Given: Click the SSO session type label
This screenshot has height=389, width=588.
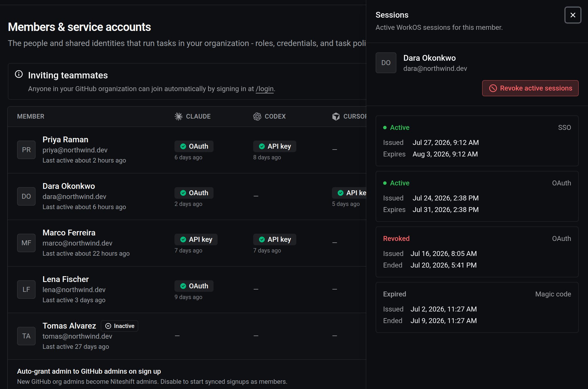Looking at the screenshot, I should click(x=565, y=128).
